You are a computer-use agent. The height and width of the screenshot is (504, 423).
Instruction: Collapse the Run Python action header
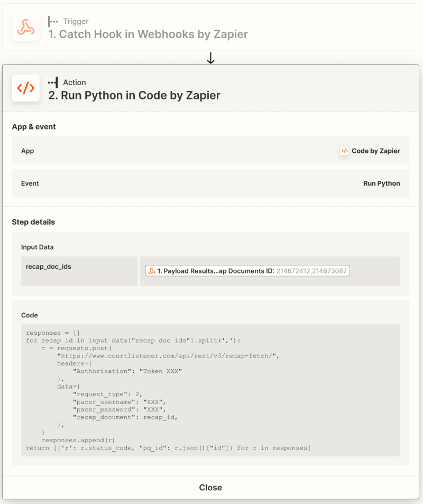(210, 88)
